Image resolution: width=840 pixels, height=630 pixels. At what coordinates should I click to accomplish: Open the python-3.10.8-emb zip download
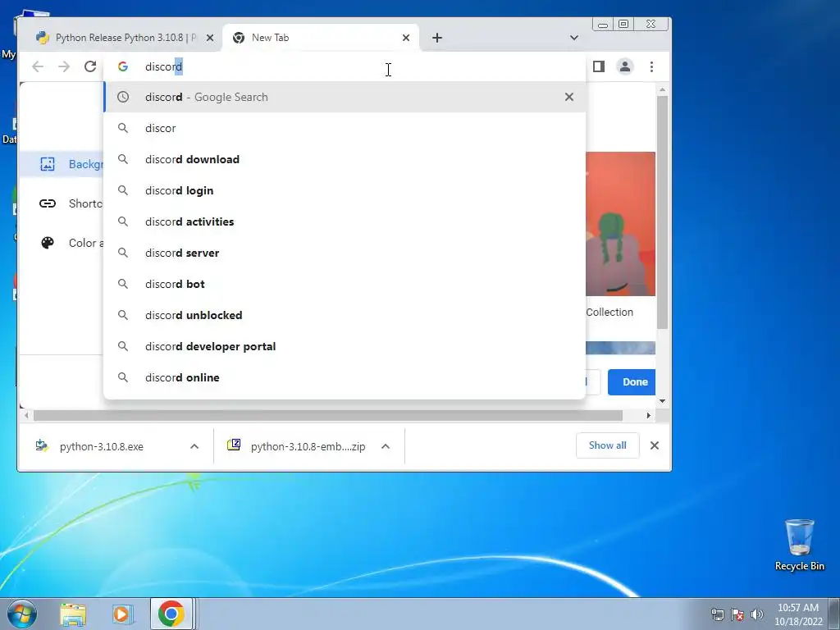[x=308, y=446]
